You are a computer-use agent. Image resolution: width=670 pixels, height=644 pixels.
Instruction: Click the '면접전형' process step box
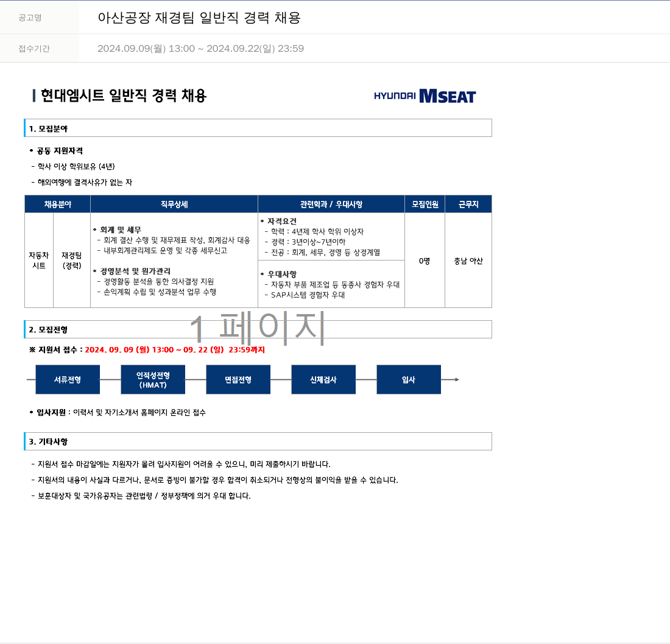point(238,379)
